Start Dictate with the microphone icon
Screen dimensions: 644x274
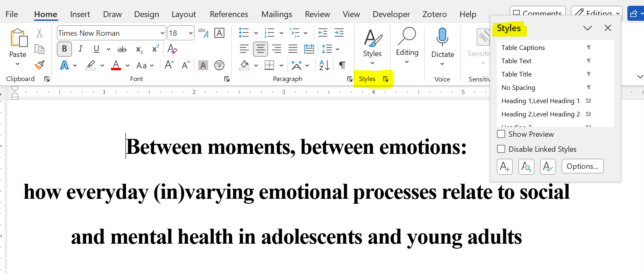tap(442, 37)
